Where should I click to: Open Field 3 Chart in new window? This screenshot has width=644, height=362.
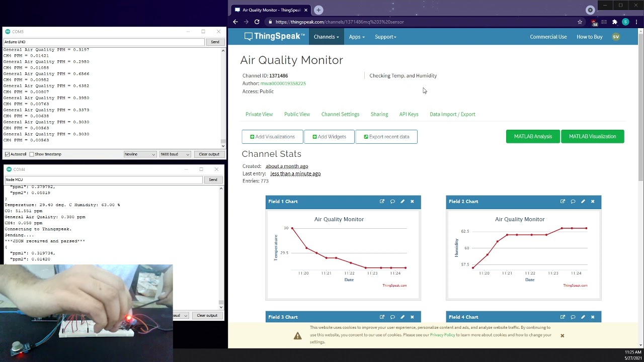click(x=382, y=317)
